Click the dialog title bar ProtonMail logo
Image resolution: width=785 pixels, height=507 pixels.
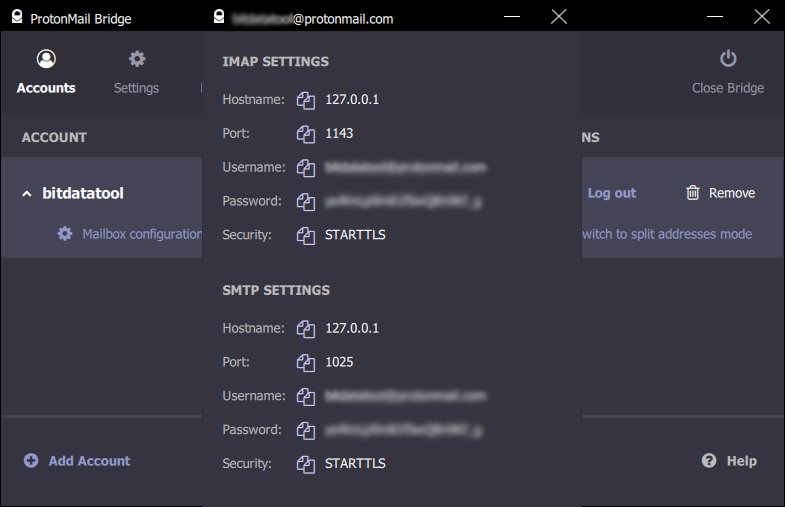click(x=219, y=17)
